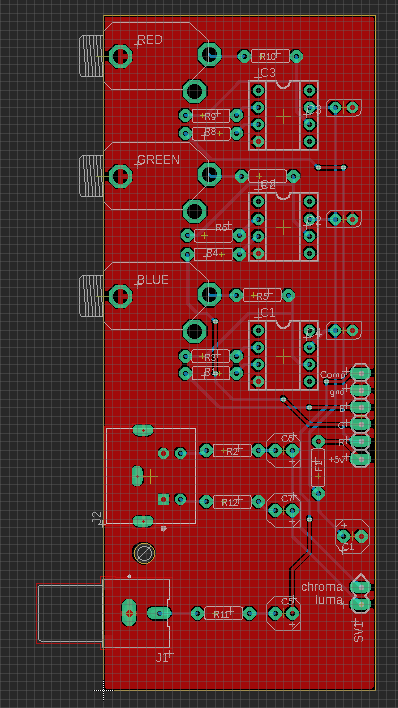Click the right pad of jumper beside IC3

coord(352,107)
